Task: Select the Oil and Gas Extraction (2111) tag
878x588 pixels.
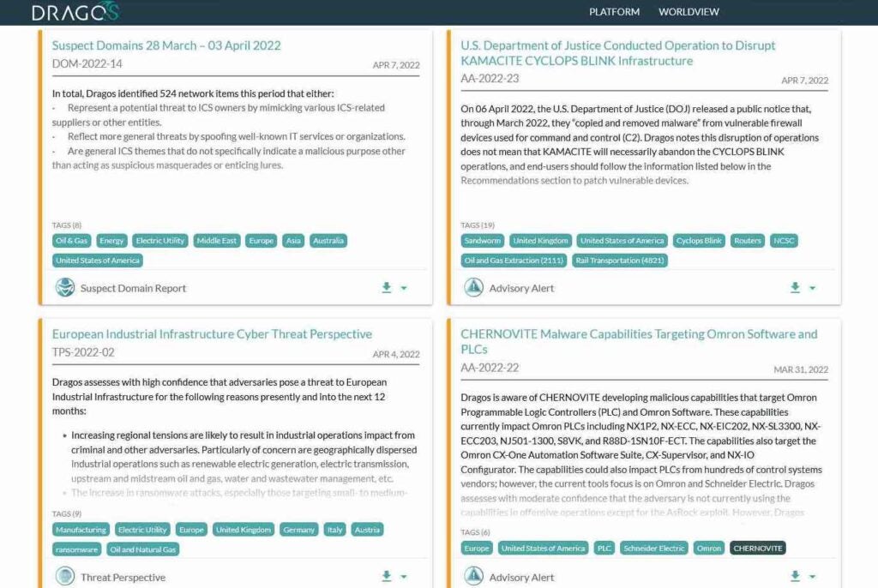Action: [514, 261]
